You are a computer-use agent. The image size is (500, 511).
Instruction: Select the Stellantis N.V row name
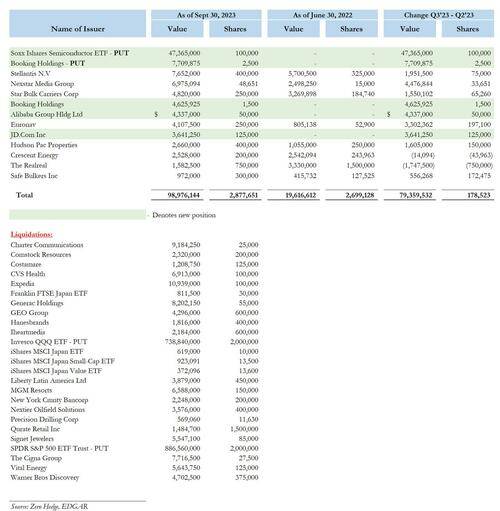click(x=31, y=73)
